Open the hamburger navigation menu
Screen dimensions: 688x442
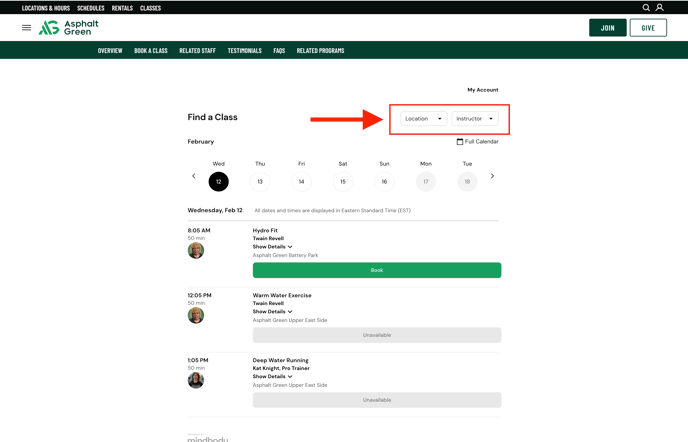coord(26,28)
